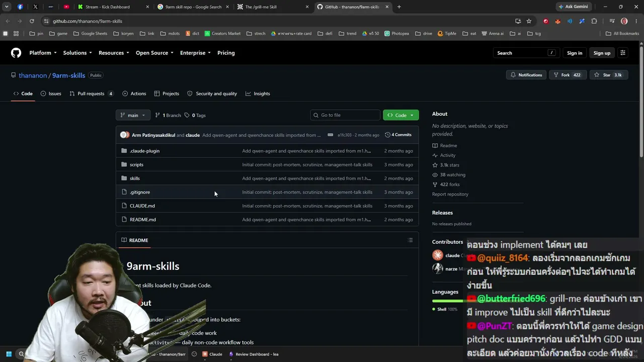The width and height of the screenshot is (644, 362).
Task: Switch to the Projects tab
Action: coord(167,94)
